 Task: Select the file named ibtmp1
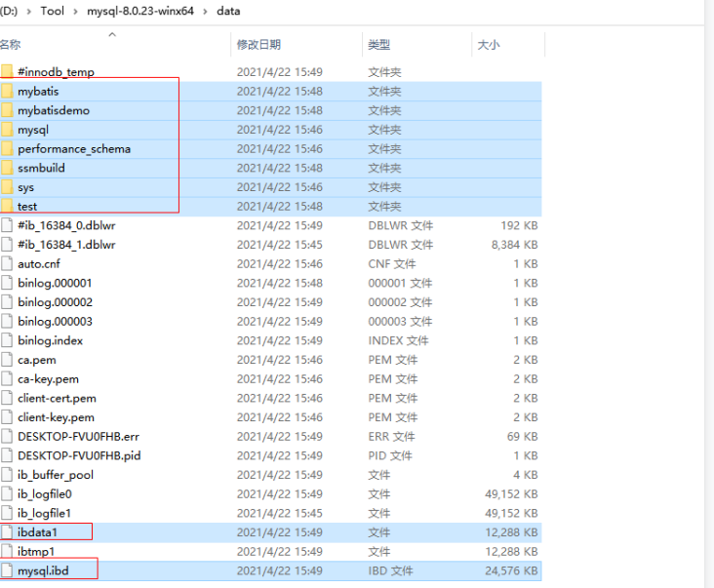[36, 552]
